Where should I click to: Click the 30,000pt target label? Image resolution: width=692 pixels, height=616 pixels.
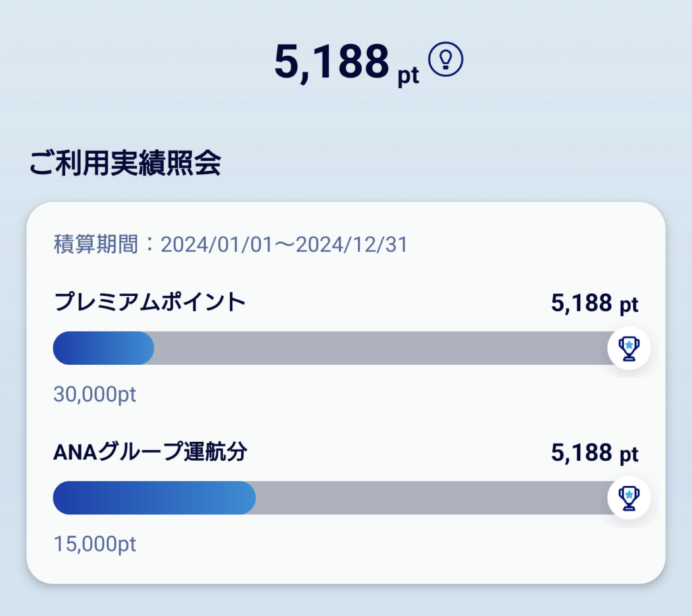(95, 394)
